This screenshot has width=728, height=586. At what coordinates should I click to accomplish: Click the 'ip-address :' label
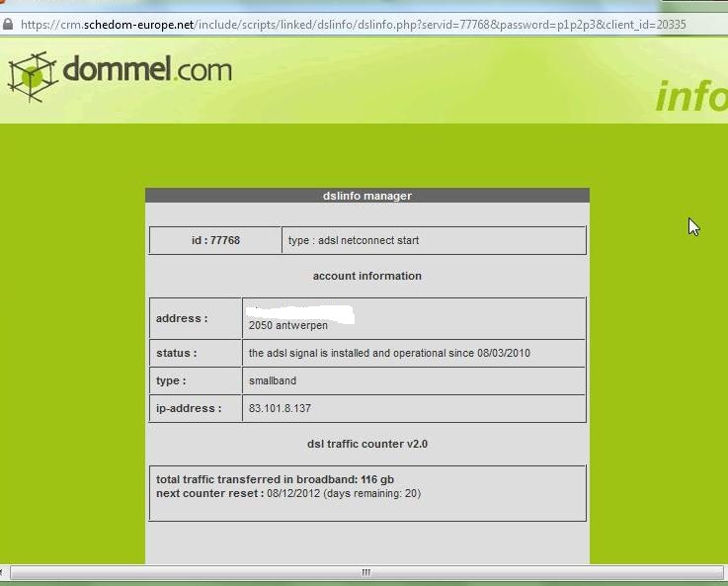tap(189, 408)
